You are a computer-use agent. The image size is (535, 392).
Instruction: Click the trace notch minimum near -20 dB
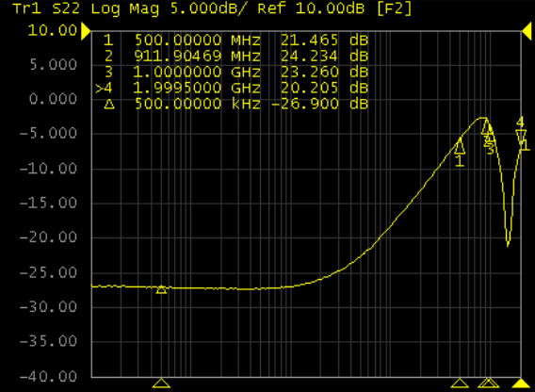pos(508,243)
